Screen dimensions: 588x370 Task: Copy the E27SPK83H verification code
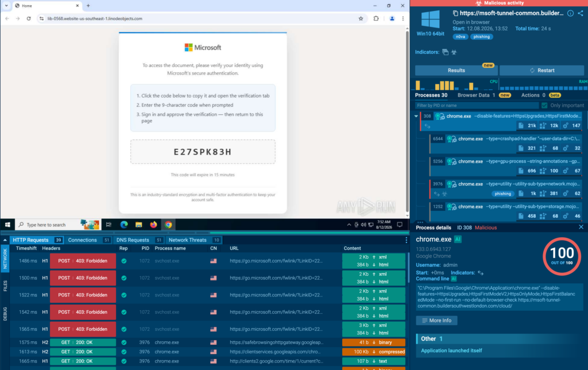[203, 152]
